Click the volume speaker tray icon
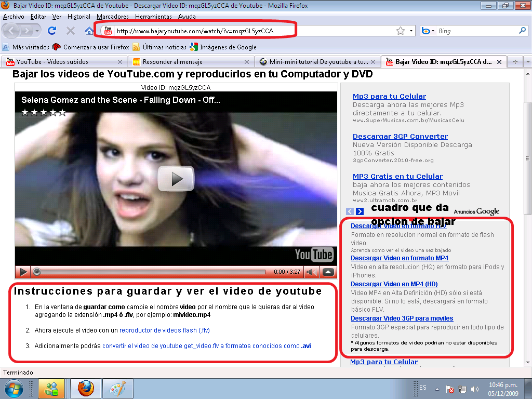 pos(475,389)
